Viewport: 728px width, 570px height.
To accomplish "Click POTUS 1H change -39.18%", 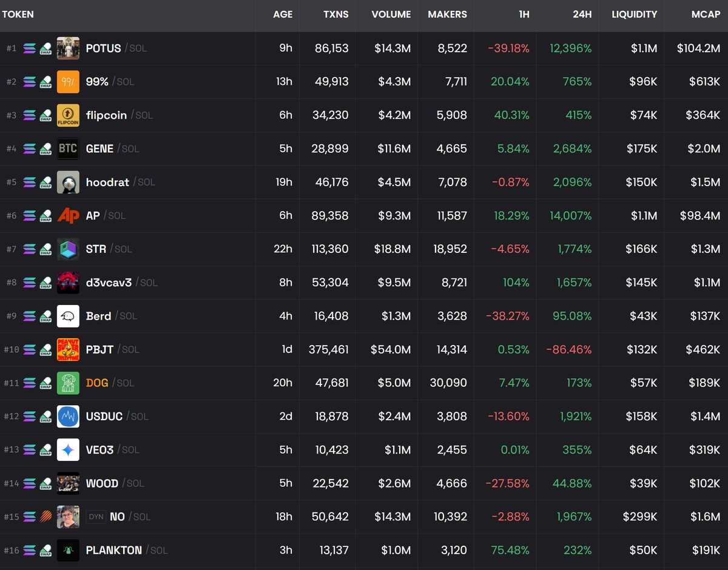I will [x=508, y=49].
